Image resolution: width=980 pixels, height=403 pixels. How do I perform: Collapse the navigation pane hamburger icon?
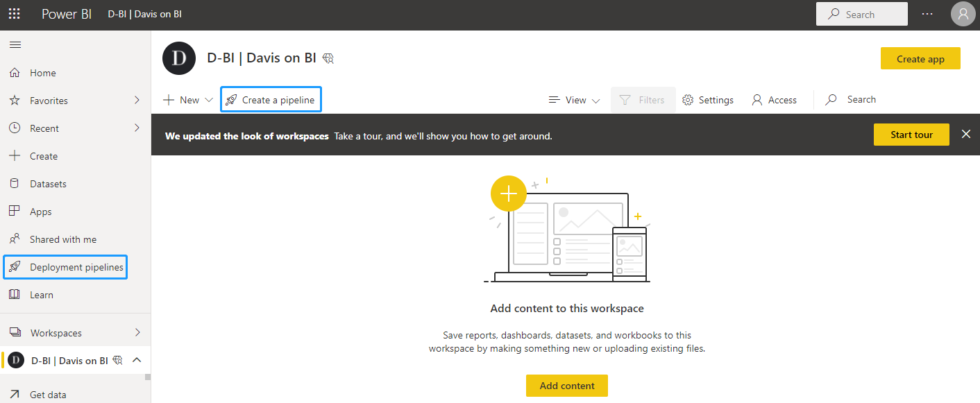click(15, 44)
